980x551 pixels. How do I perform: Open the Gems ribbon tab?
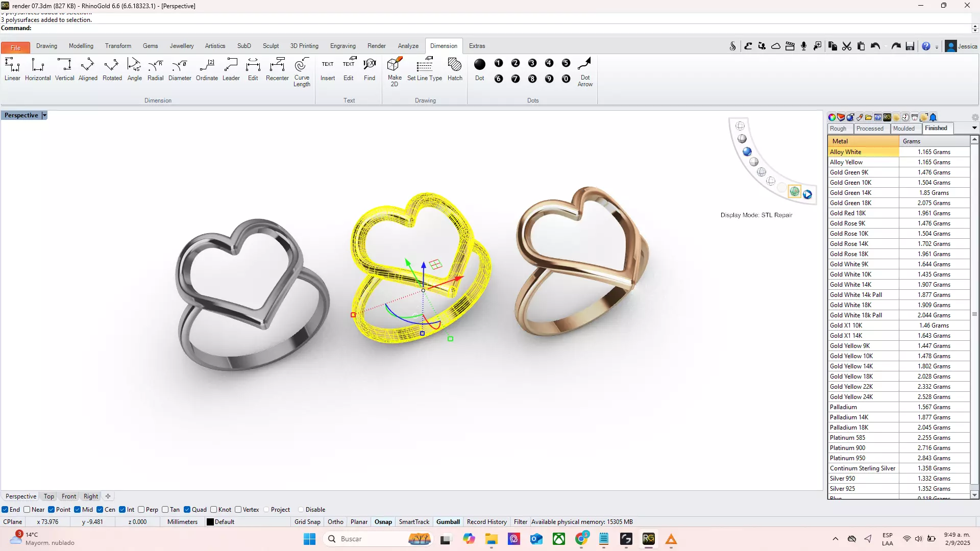pos(150,46)
